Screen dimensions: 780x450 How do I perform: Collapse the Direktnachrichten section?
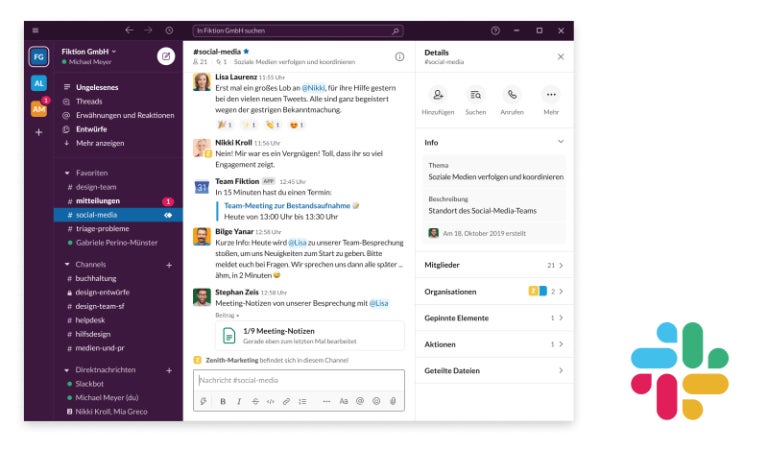67,369
